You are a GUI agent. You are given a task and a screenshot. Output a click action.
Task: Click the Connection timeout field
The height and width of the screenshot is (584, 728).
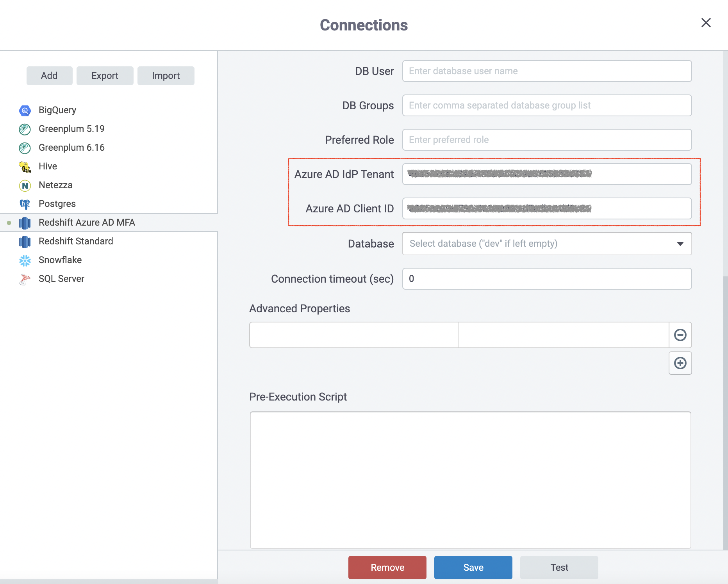[x=547, y=279]
